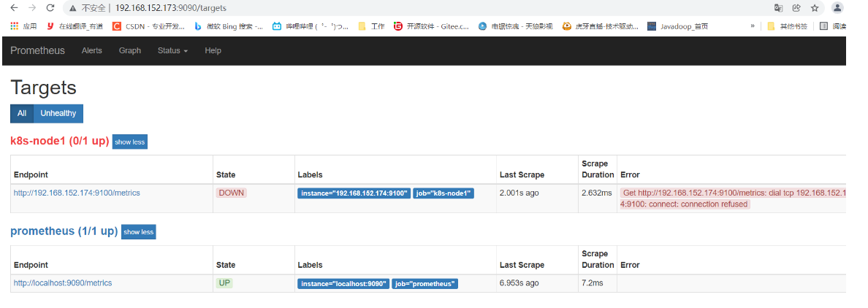Click the translate page icon
This screenshot has height=308, width=868.
[778, 8]
